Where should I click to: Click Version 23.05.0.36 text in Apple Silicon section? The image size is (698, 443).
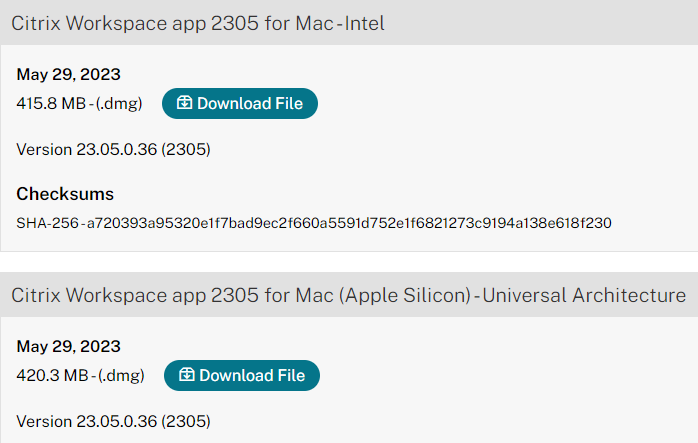(x=114, y=421)
